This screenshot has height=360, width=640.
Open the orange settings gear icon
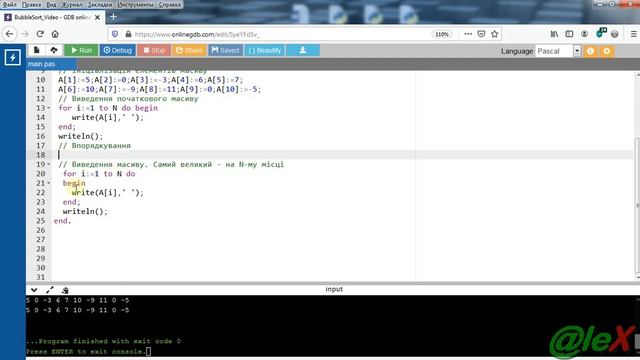(x=607, y=51)
